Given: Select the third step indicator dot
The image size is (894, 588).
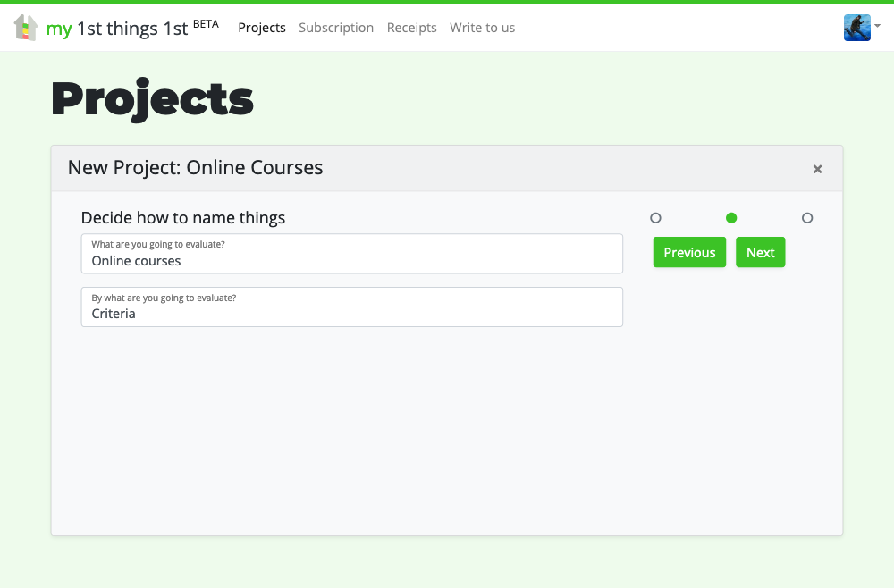Looking at the screenshot, I should (x=807, y=218).
